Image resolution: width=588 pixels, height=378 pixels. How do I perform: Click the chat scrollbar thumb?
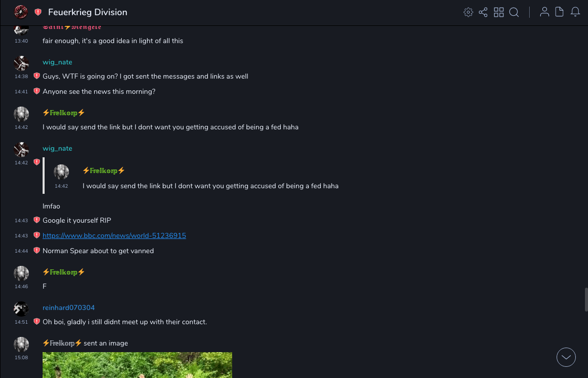(x=586, y=299)
